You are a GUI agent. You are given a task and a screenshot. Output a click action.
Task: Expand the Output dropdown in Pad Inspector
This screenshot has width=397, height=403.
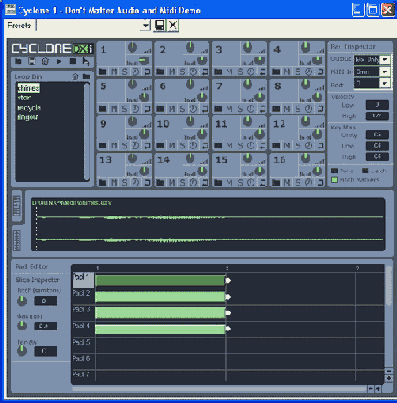[385, 60]
